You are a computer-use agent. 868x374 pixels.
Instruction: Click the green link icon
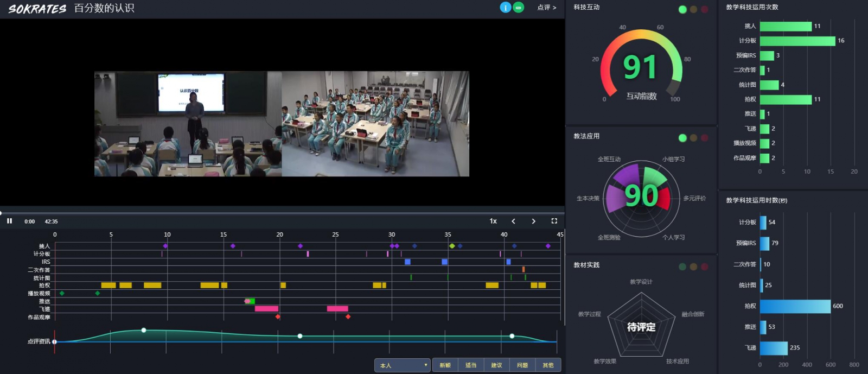tap(519, 8)
